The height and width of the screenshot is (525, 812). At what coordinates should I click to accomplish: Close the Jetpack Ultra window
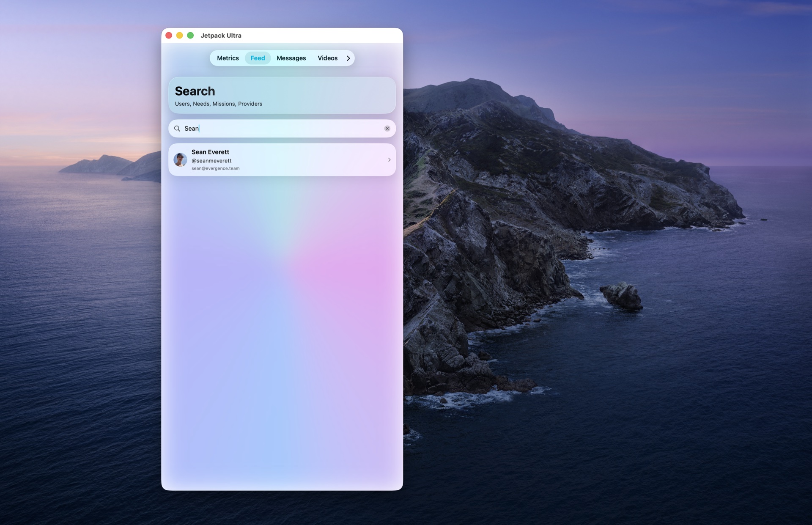tap(169, 36)
